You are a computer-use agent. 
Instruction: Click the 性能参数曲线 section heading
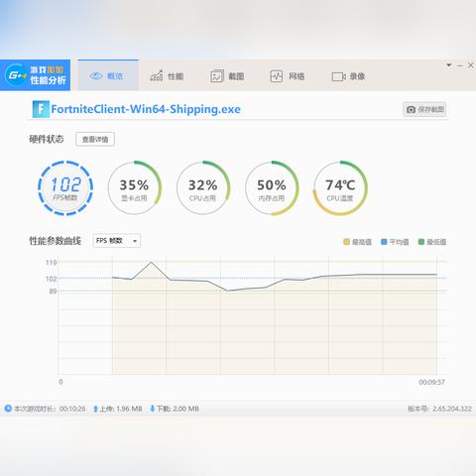click(55, 241)
